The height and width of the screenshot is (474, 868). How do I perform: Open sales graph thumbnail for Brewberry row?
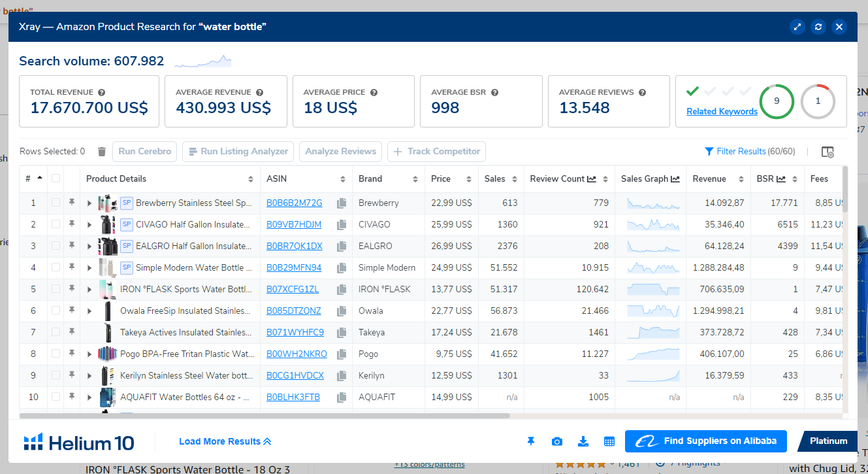pyautogui.click(x=653, y=203)
